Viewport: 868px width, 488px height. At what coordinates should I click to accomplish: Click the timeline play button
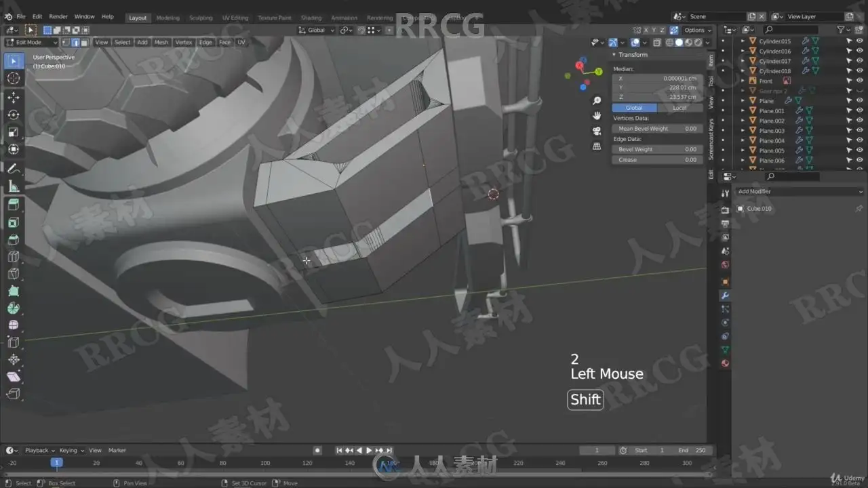(369, 451)
